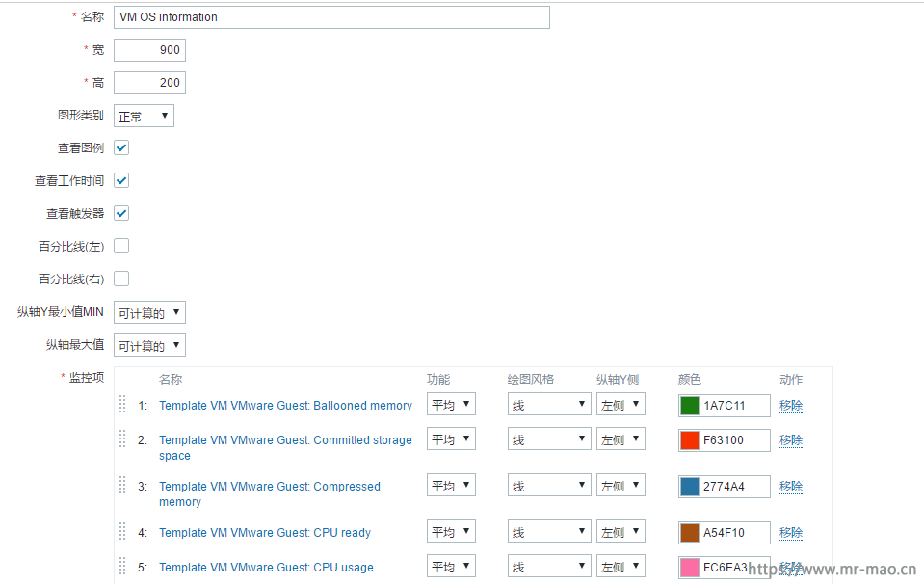Open Template VM VMware Guest: Ballooned memory link

click(x=285, y=406)
